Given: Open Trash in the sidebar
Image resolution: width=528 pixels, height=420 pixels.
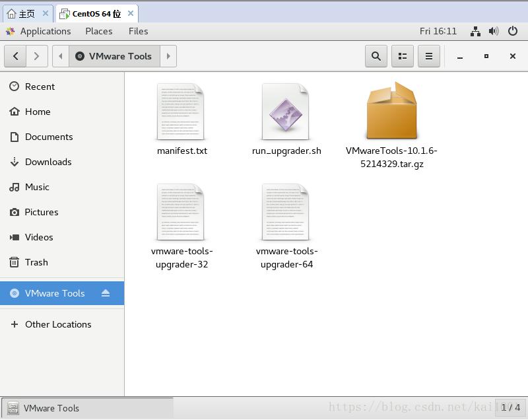Looking at the screenshot, I should 62,262.
